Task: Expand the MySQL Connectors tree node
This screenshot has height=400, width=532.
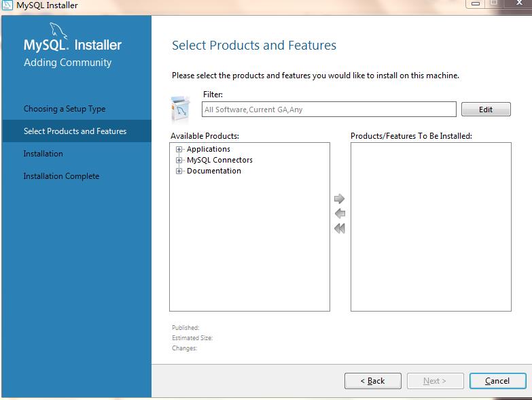Action: pos(179,160)
